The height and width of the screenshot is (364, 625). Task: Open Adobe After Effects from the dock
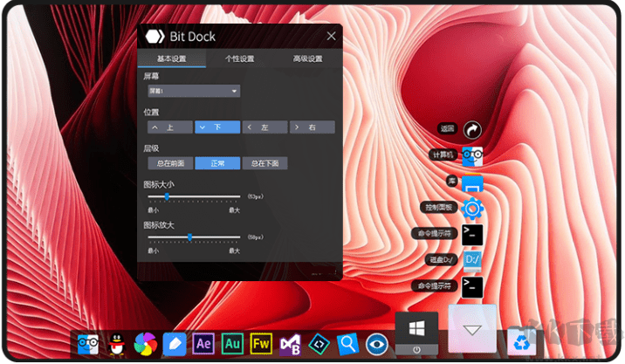[203, 343]
